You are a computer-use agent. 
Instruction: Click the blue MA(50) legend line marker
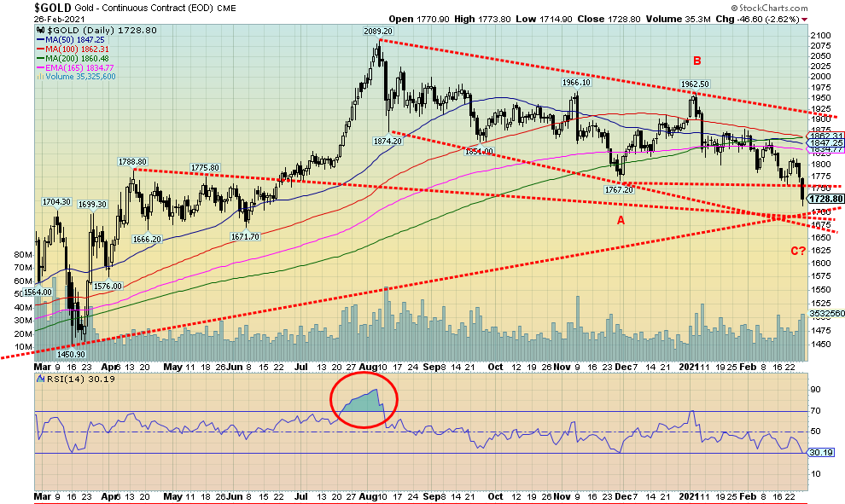[40, 40]
